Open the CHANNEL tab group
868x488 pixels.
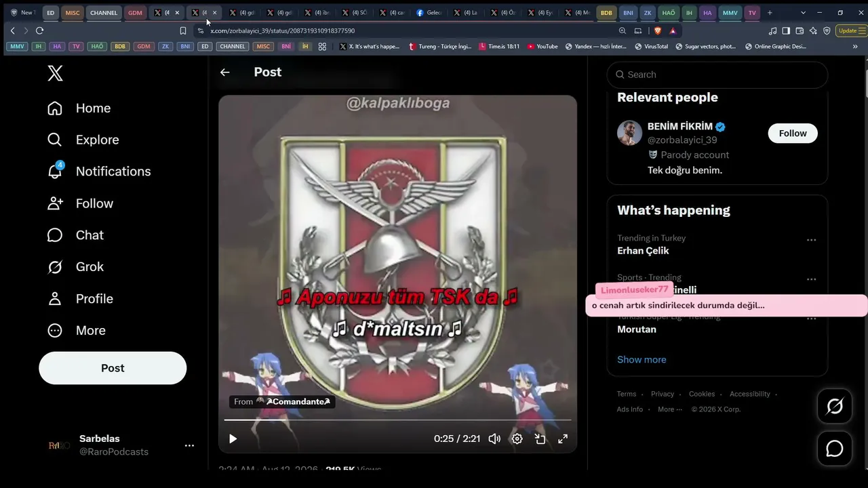[104, 13]
